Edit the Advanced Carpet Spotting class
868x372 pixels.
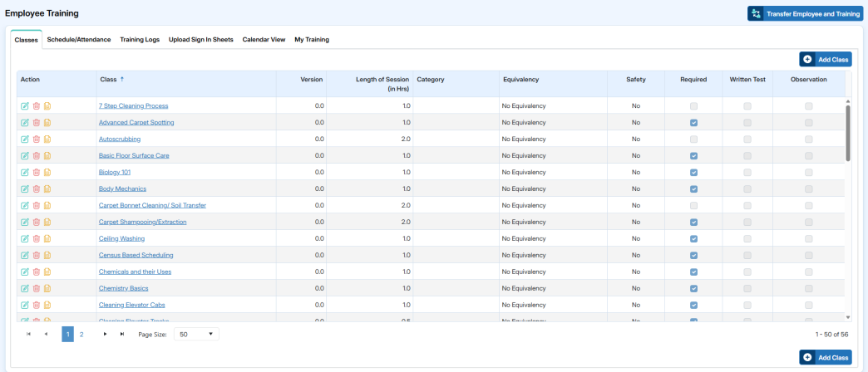24,122
